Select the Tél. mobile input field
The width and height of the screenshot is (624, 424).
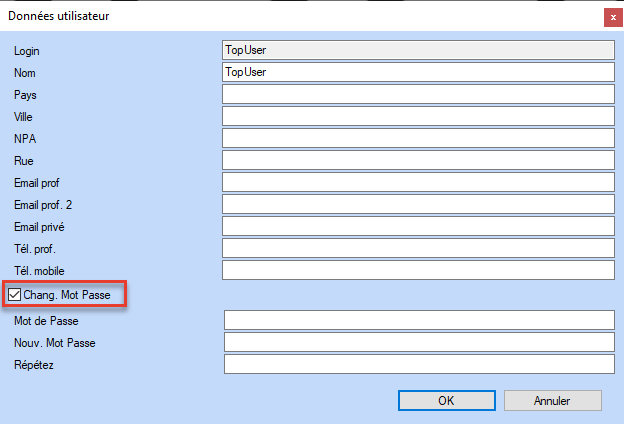pos(417,270)
